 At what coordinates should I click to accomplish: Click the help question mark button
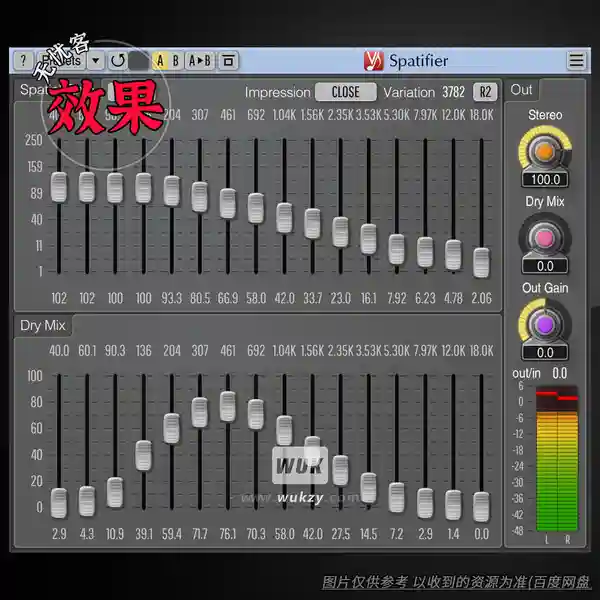(x=23, y=60)
